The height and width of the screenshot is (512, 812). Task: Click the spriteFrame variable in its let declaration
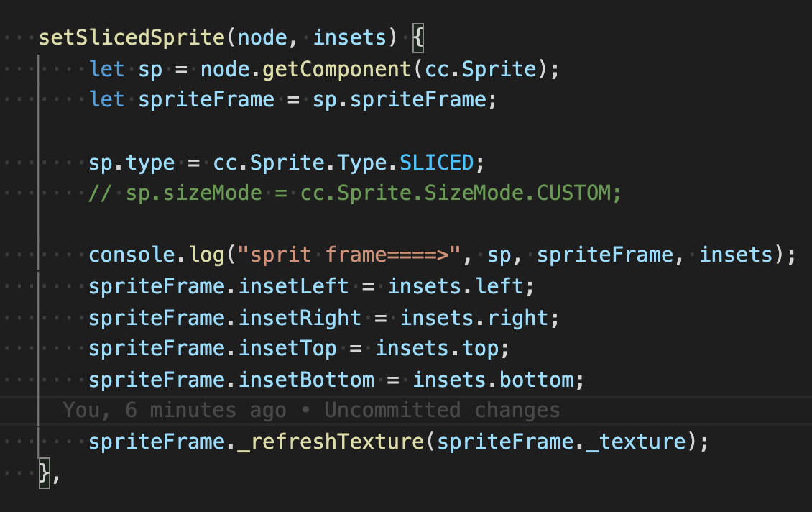tap(206, 99)
